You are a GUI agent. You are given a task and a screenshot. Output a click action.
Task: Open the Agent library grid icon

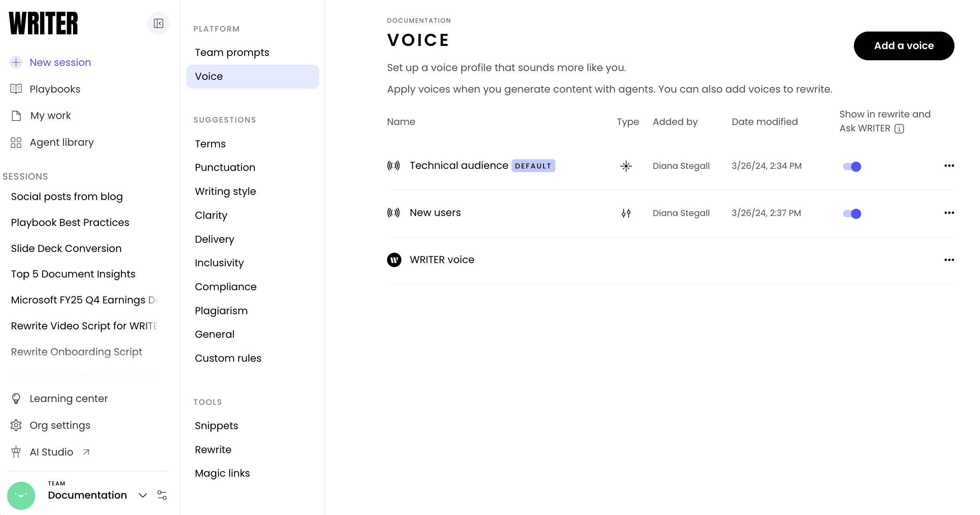coord(16,143)
